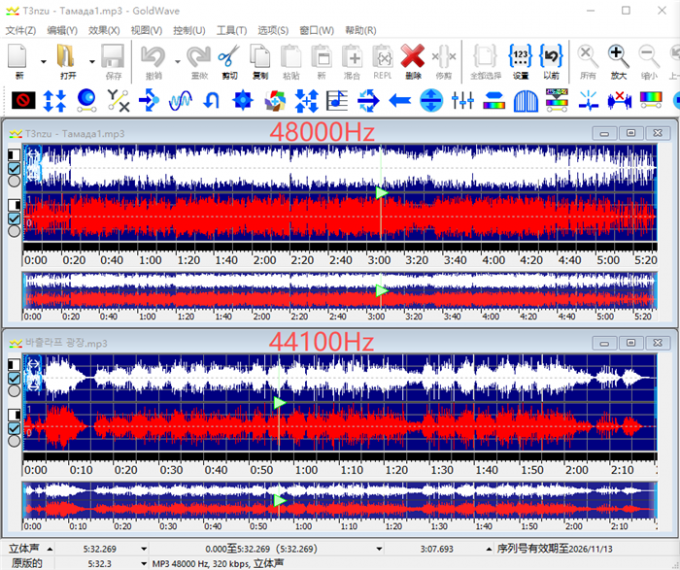Click the 1:00 mark on the first track's timeline
The image size is (680, 570).
[x=148, y=259]
